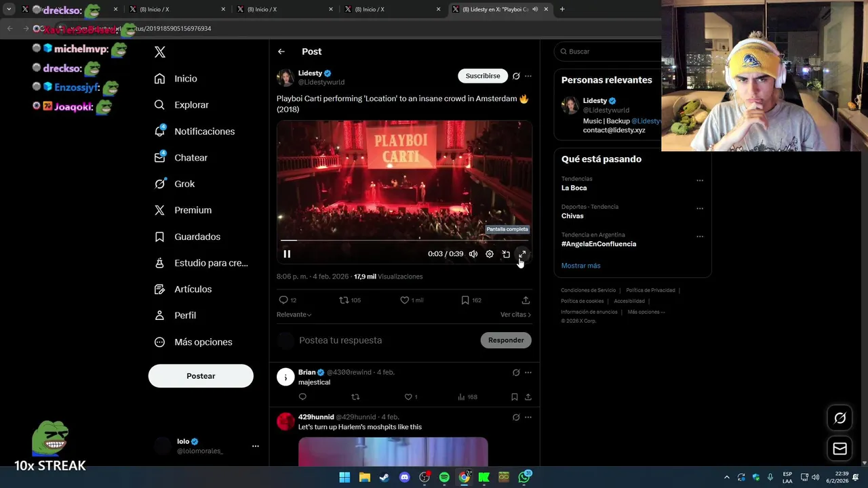Open more options on 429hunnid's reply
The width and height of the screenshot is (868, 488).
[528, 418]
